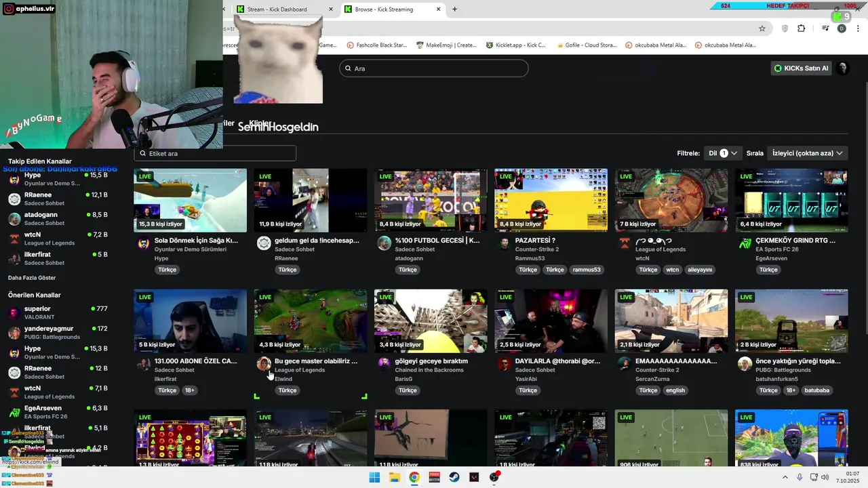Open the Chrome extensions puzzle icon
This screenshot has width=868, height=488.
(802, 28)
